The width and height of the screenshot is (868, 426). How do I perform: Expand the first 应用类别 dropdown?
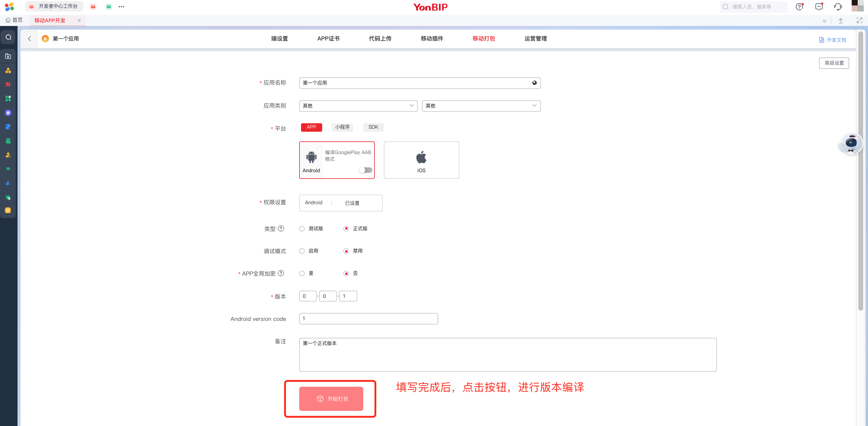[x=358, y=106]
